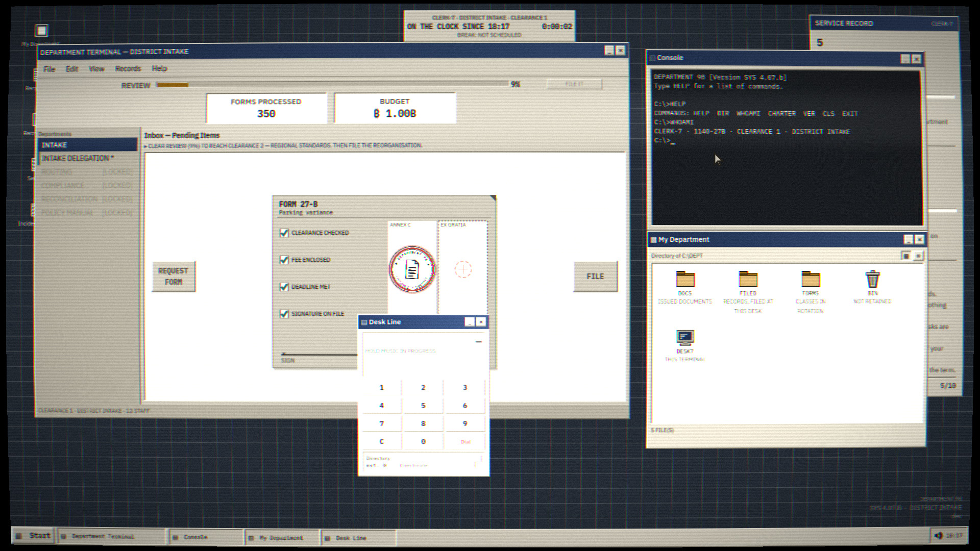This screenshot has width=980, height=551.
Task: Open the Records menu
Action: click(128, 68)
